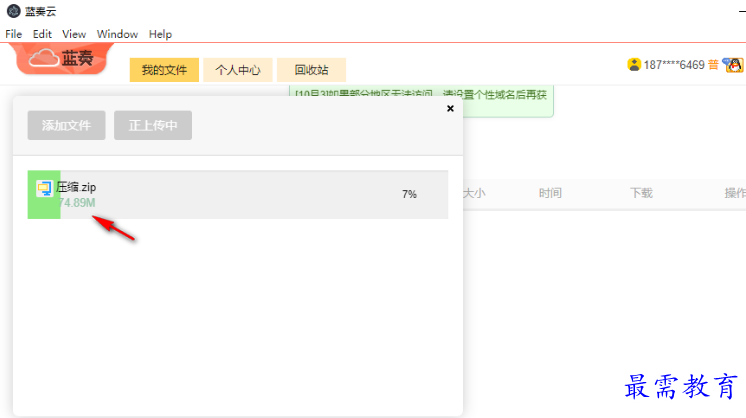Screen dimensions: 746x418
Task: Open the Edit menu
Action: [42, 34]
